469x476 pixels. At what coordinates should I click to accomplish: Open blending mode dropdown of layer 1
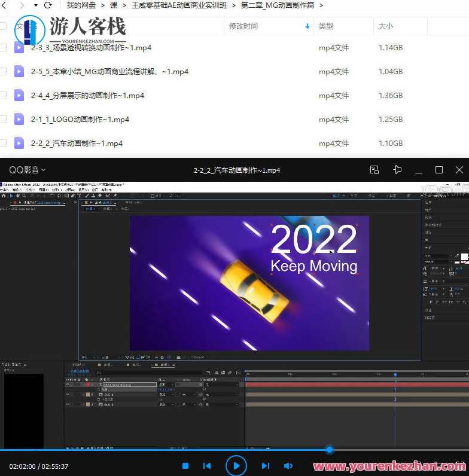coord(166,385)
